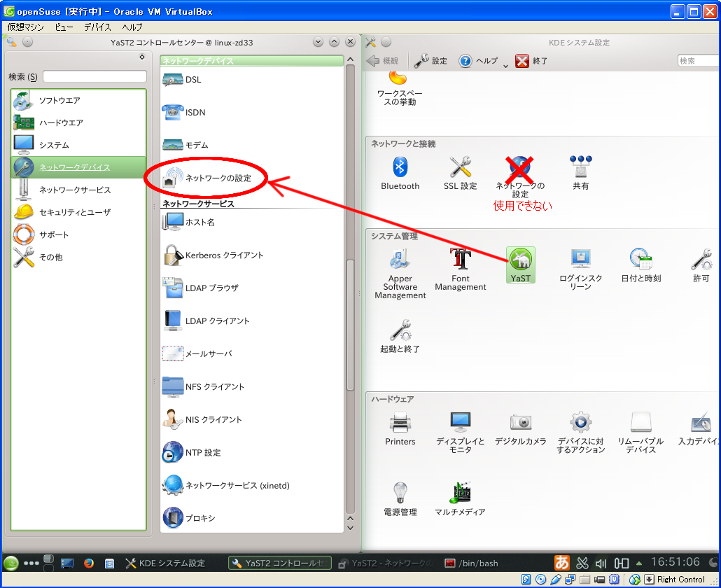Image resolution: width=721 pixels, height=588 pixels.
Task: Click the 設定 toolbar button
Action: (430, 62)
